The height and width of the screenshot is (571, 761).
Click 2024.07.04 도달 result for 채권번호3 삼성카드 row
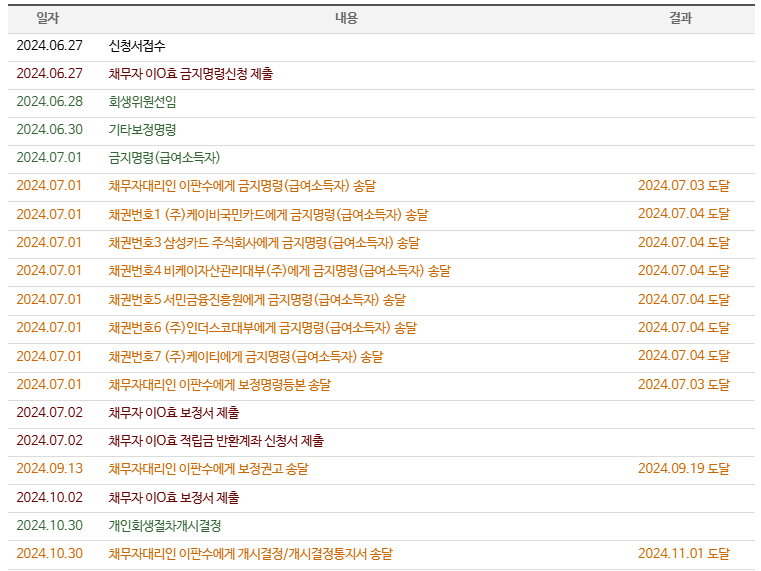pyautogui.click(x=684, y=243)
